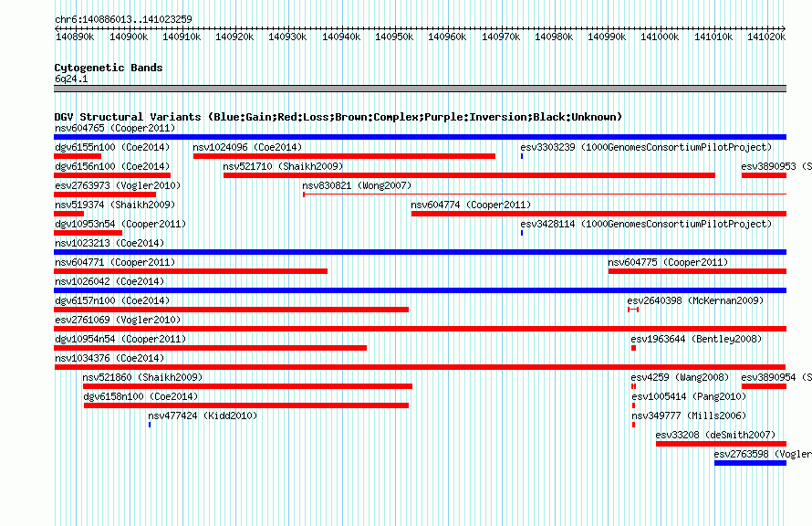Viewport: 812px width, 526px height.
Task: Open nsv1026042 (Coe2014) label
Action: click(109, 281)
